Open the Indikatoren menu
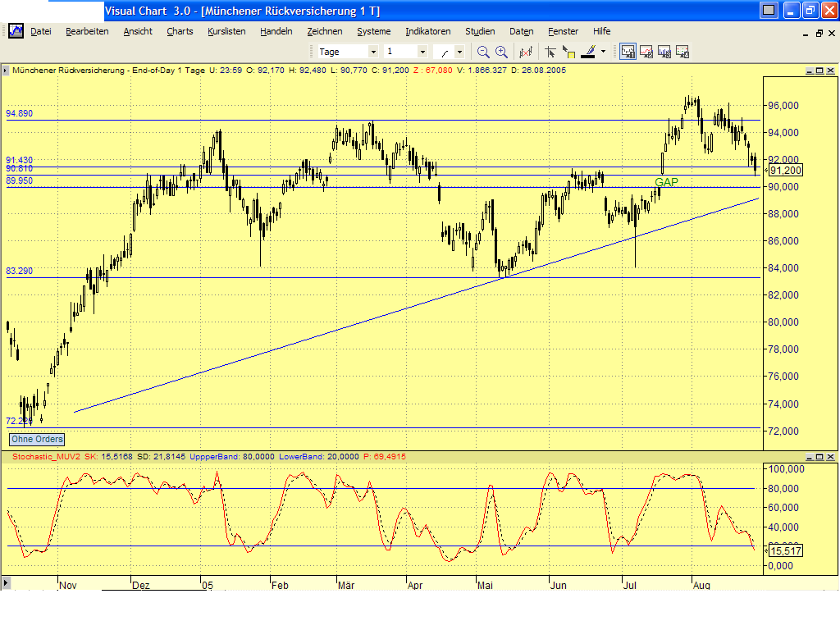The width and height of the screenshot is (840, 630). (427, 31)
